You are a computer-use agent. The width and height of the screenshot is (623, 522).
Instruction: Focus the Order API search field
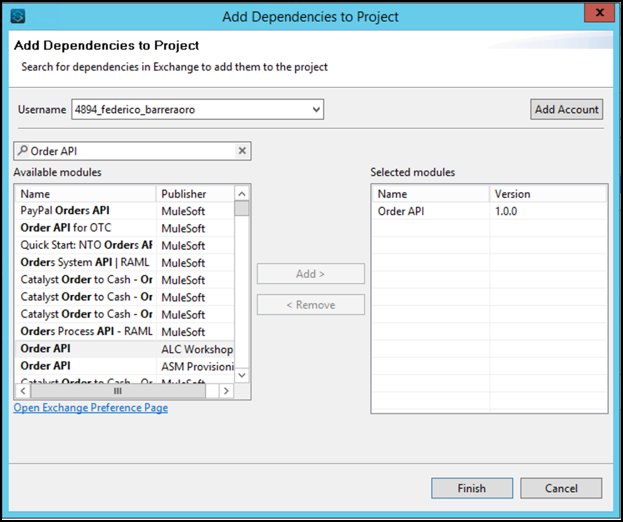point(133,151)
